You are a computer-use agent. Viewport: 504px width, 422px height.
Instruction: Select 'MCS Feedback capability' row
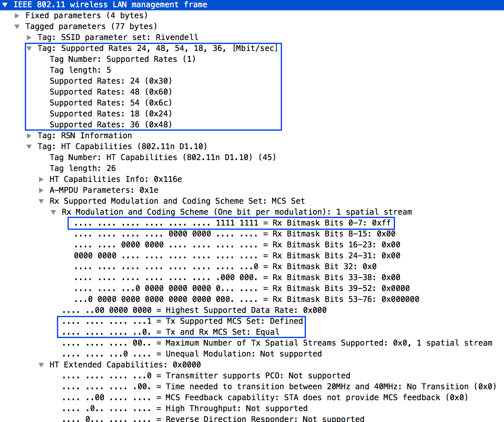pos(265,397)
